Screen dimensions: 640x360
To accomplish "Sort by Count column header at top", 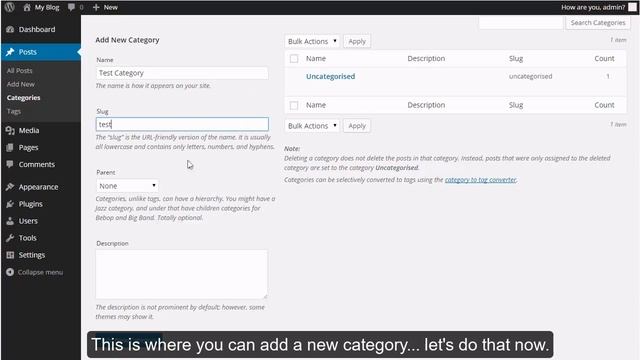I will pos(604,58).
